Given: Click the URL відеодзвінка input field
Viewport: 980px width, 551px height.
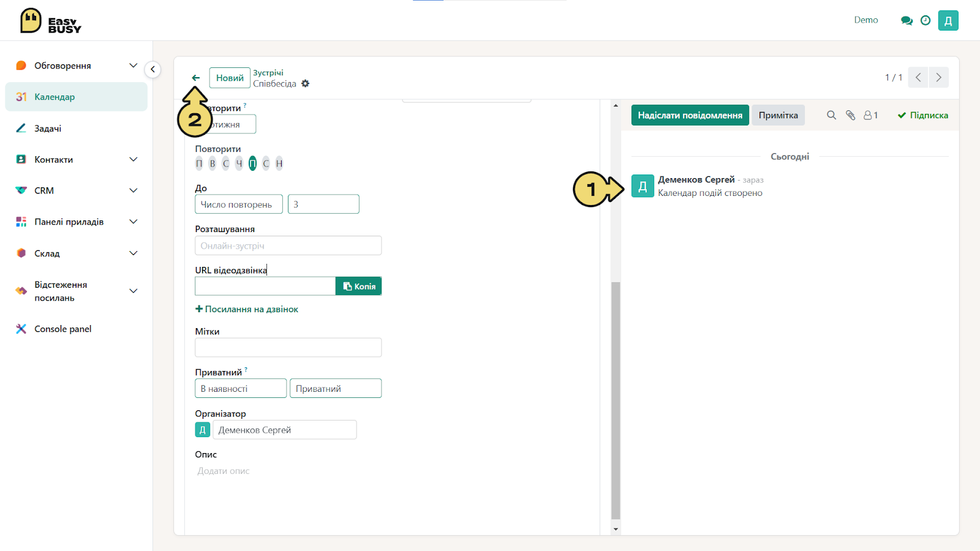Looking at the screenshot, I should (265, 286).
